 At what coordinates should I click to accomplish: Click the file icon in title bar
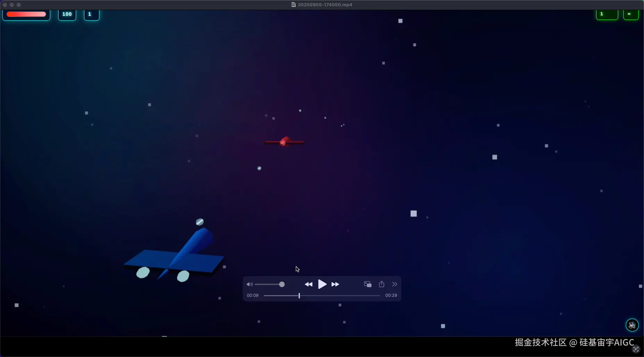tap(294, 5)
